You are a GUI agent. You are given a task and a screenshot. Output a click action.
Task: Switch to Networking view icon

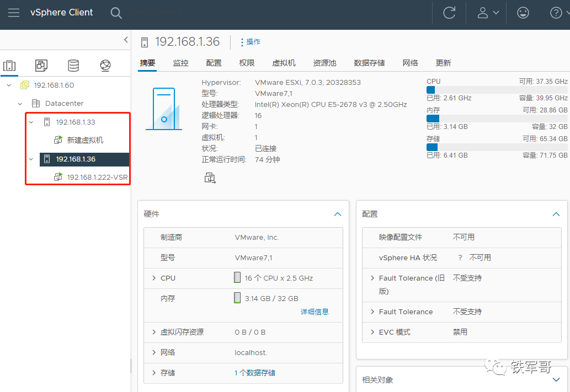click(x=105, y=66)
